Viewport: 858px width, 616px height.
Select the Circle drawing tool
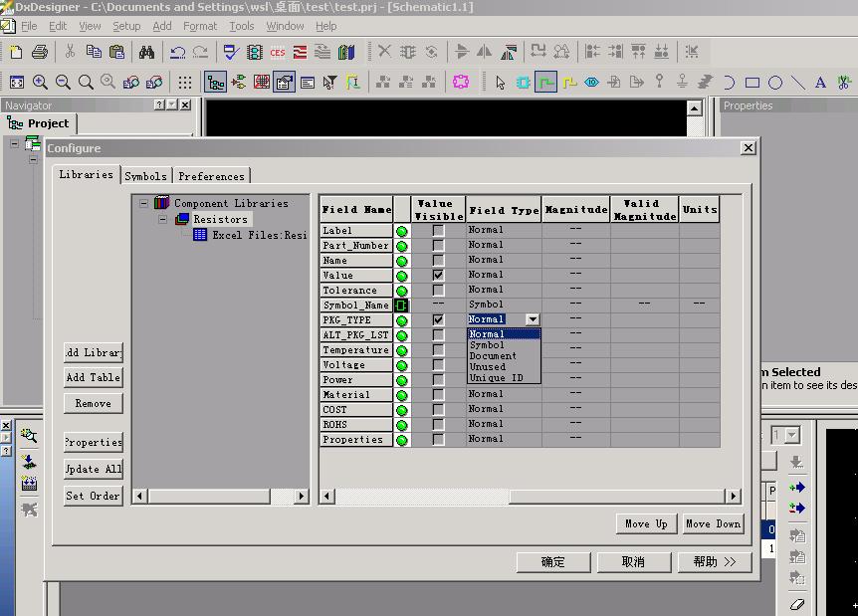(775, 83)
